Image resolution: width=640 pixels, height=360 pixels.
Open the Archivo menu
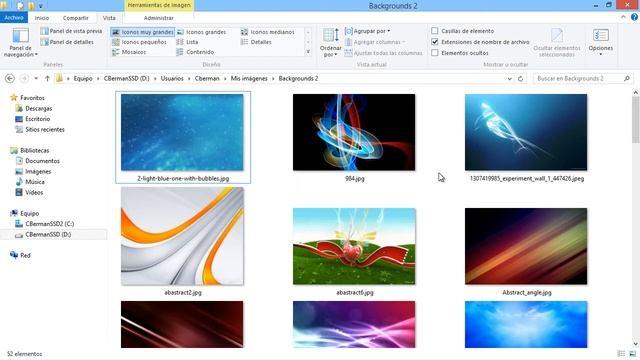(14, 18)
